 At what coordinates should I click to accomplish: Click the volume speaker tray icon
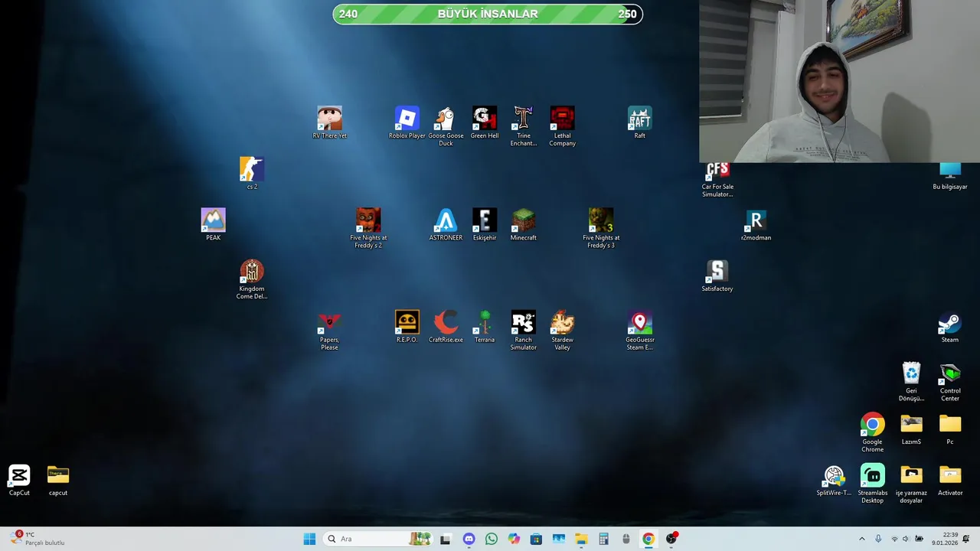906,539
